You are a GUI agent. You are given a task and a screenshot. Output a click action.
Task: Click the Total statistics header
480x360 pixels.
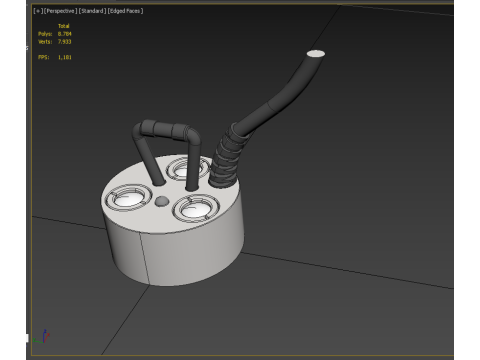click(x=64, y=26)
